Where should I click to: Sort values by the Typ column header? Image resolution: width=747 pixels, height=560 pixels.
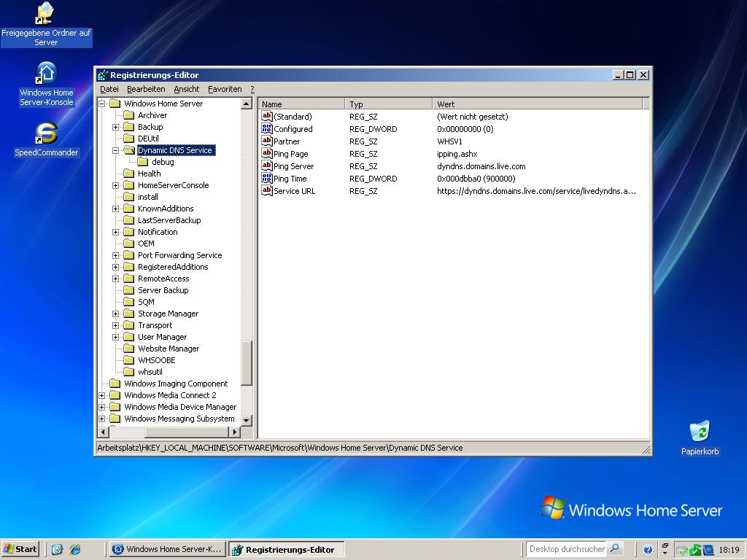click(388, 104)
